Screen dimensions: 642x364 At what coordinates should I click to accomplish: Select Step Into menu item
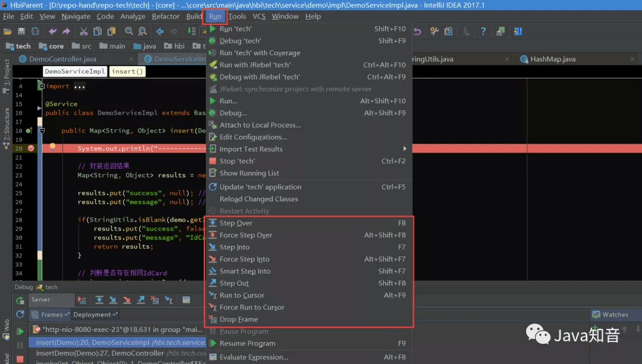pyautogui.click(x=309, y=247)
